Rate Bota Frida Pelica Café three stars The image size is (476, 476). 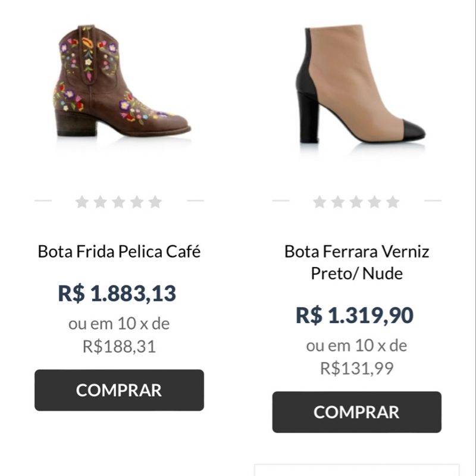(119, 202)
